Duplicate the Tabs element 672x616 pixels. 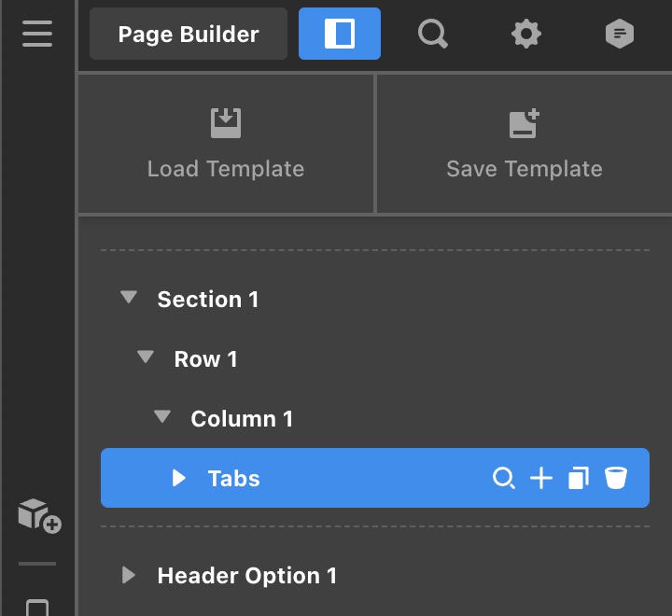pos(579,478)
